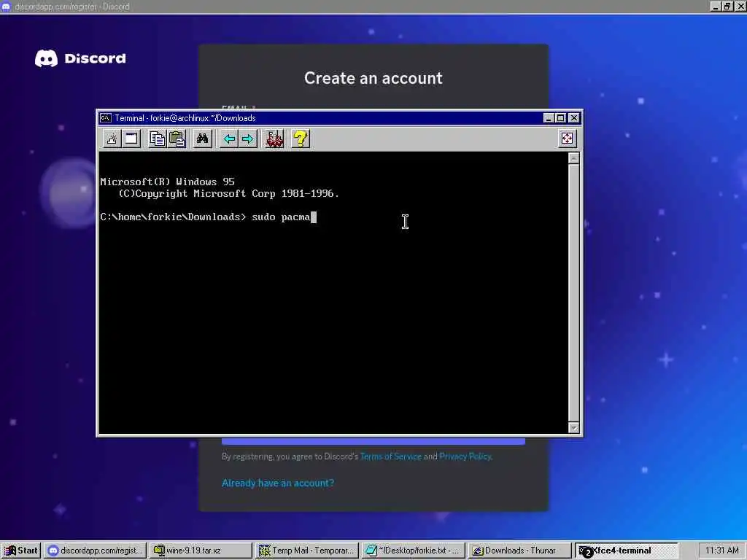Open a new terminal tab from toolbar

[x=112, y=139]
